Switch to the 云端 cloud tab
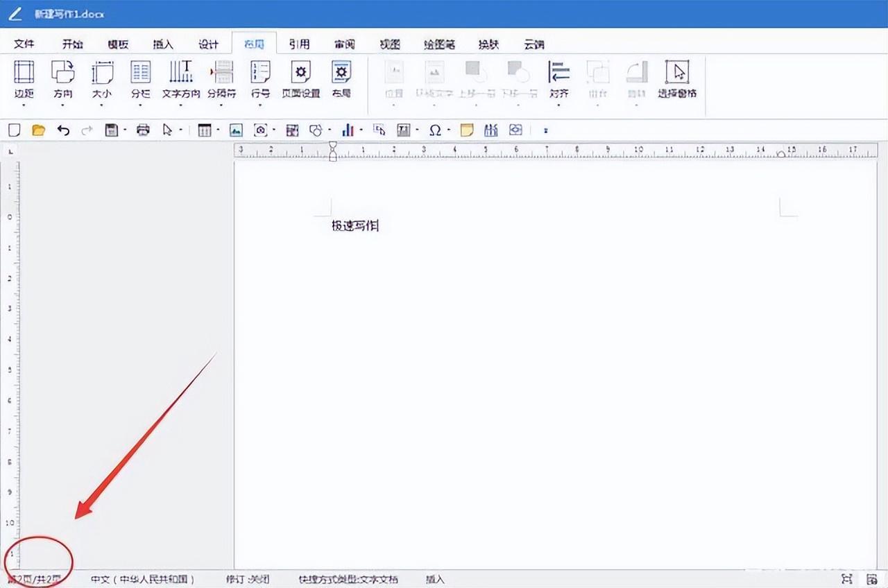The width and height of the screenshot is (888, 588). pos(533,44)
